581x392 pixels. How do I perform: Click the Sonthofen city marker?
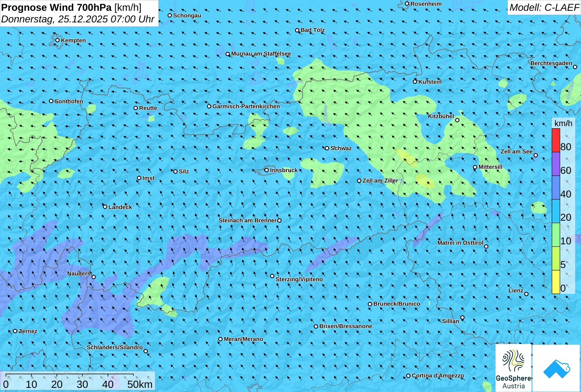[x=51, y=101]
